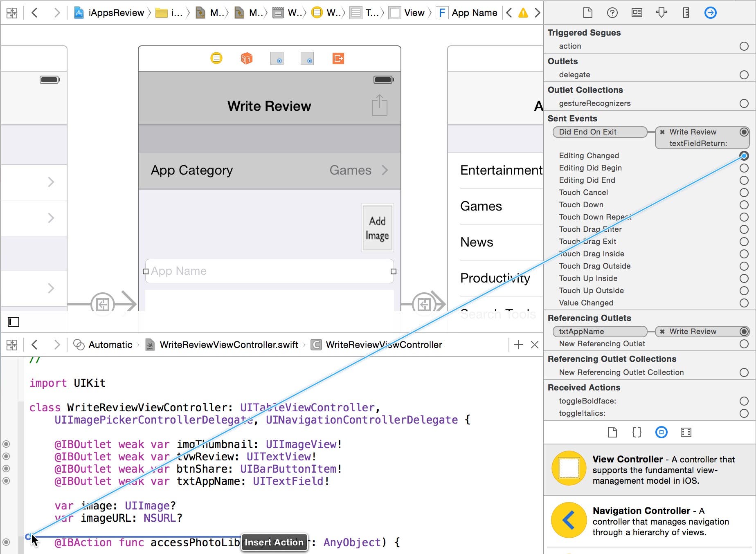756x554 pixels.
Task: Click the accessPhotoLibrary IBAction gutter connection dot
Action: tap(6, 542)
